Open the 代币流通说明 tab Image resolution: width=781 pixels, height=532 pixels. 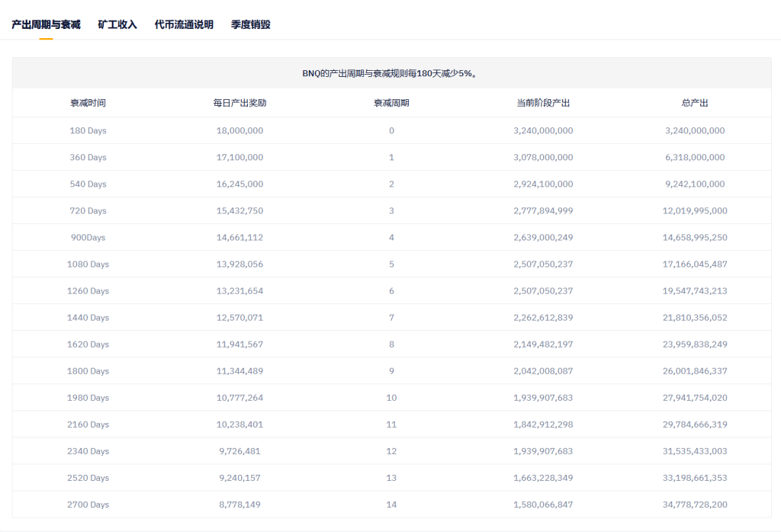pyautogui.click(x=184, y=24)
